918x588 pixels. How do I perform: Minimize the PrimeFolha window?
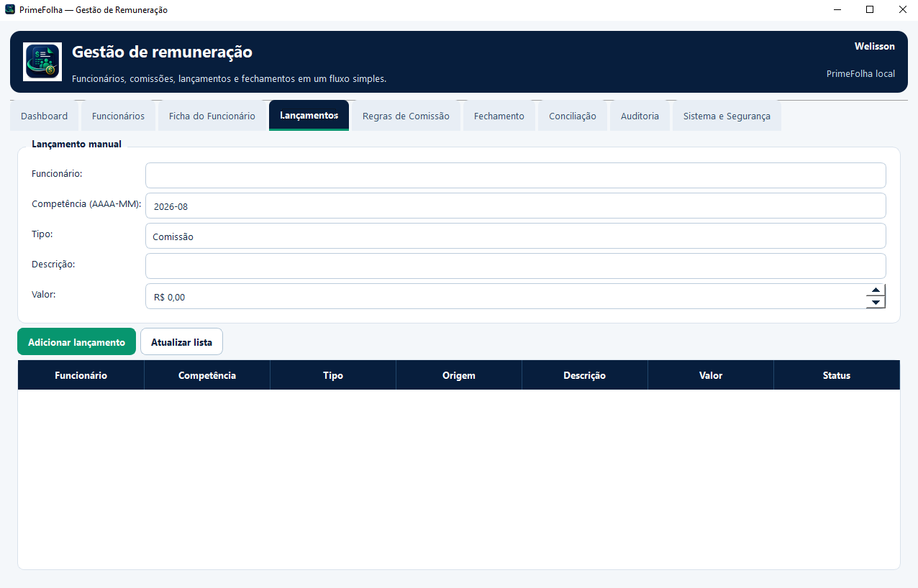click(837, 10)
